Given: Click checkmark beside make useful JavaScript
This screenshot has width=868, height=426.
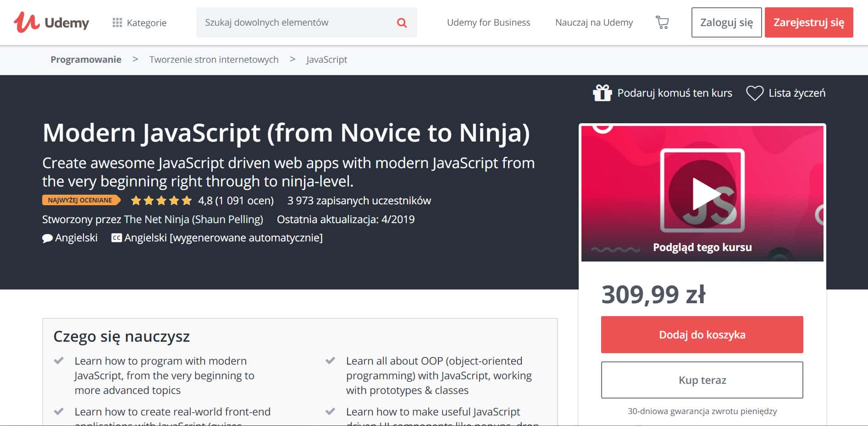Looking at the screenshot, I should tap(330, 411).
